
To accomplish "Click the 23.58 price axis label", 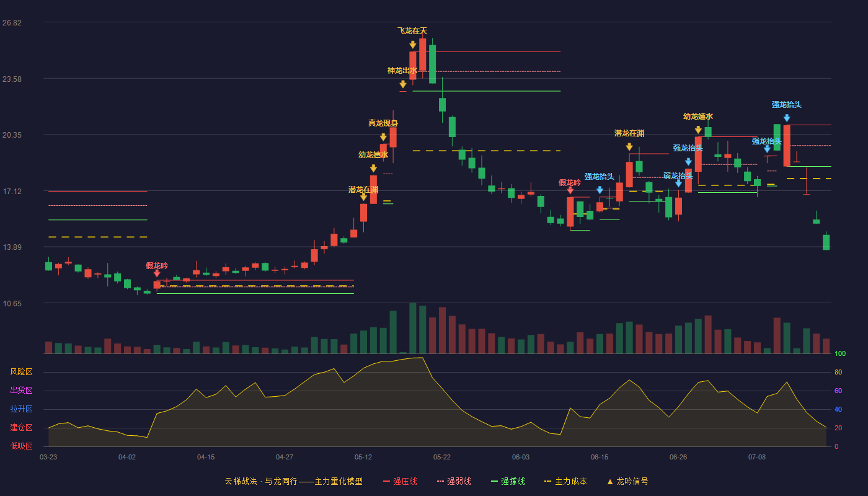I will coord(12,79).
